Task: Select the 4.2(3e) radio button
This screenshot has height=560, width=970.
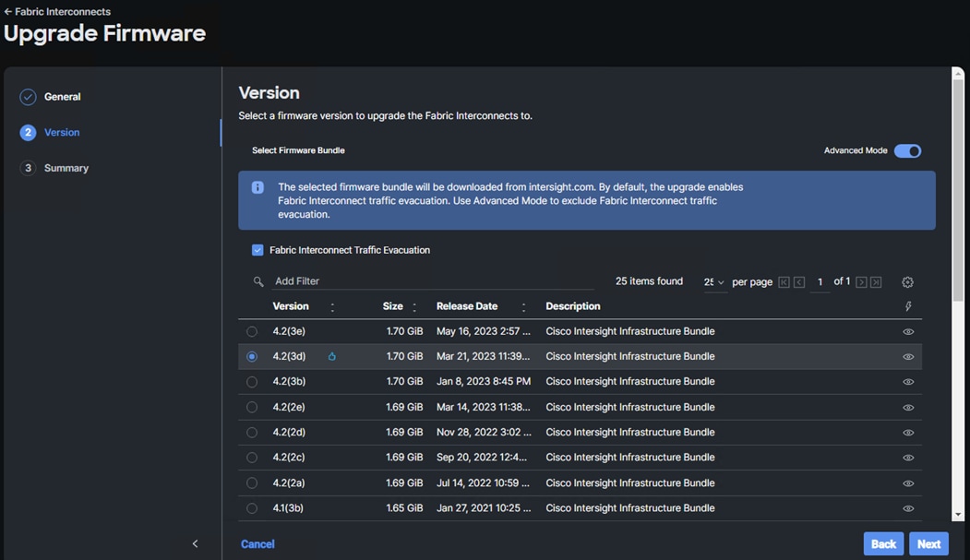Action: coord(252,331)
